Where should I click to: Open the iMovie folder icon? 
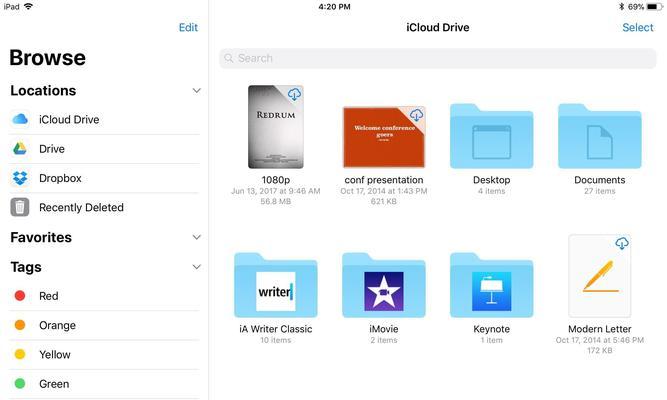pyautogui.click(x=384, y=285)
